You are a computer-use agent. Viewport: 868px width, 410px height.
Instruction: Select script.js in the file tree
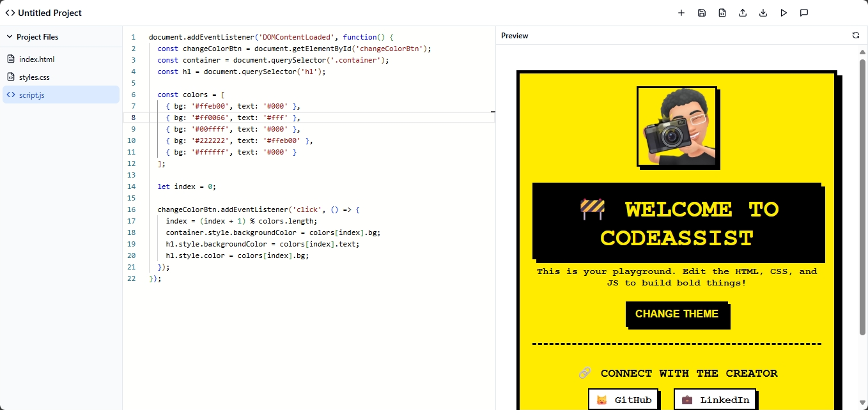(31, 95)
